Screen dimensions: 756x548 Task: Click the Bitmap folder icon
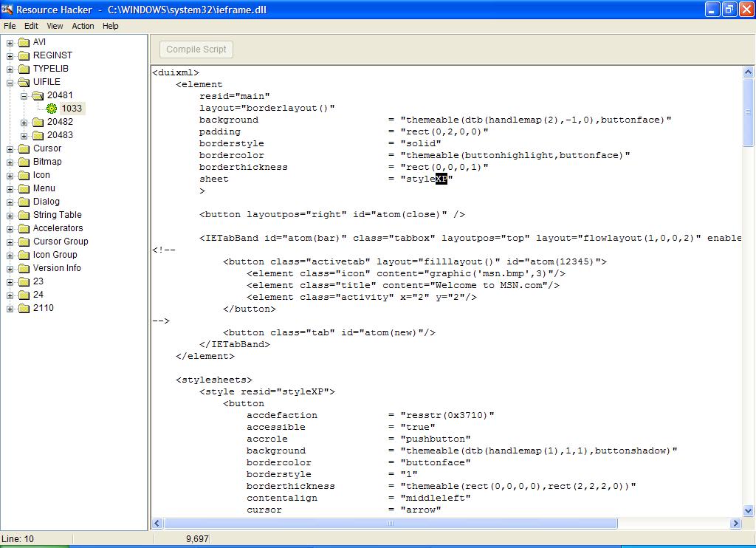tap(24, 162)
